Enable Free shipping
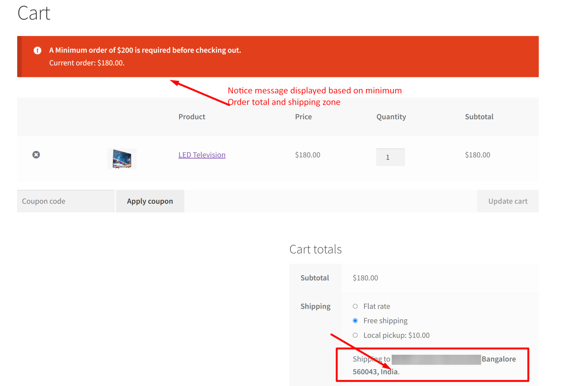This screenshot has height=386, width=588. coord(355,321)
